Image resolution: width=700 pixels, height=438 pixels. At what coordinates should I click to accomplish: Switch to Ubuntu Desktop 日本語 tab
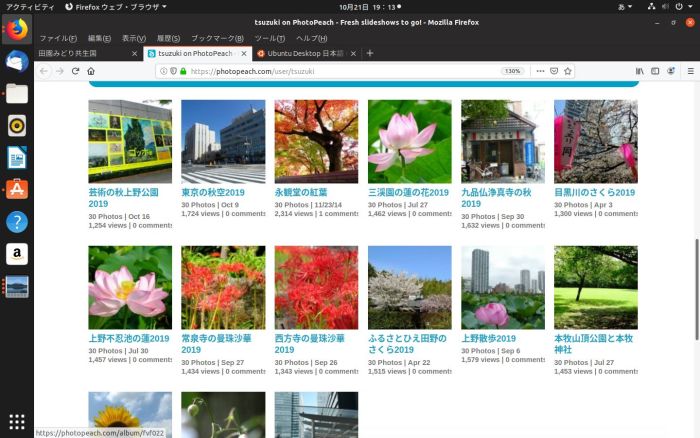tap(300, 54)
